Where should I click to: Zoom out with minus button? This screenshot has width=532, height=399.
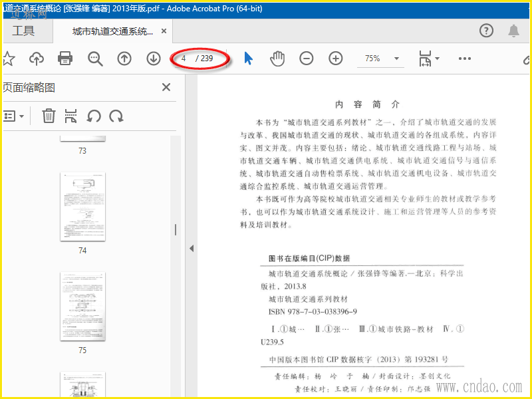[307, 59]
